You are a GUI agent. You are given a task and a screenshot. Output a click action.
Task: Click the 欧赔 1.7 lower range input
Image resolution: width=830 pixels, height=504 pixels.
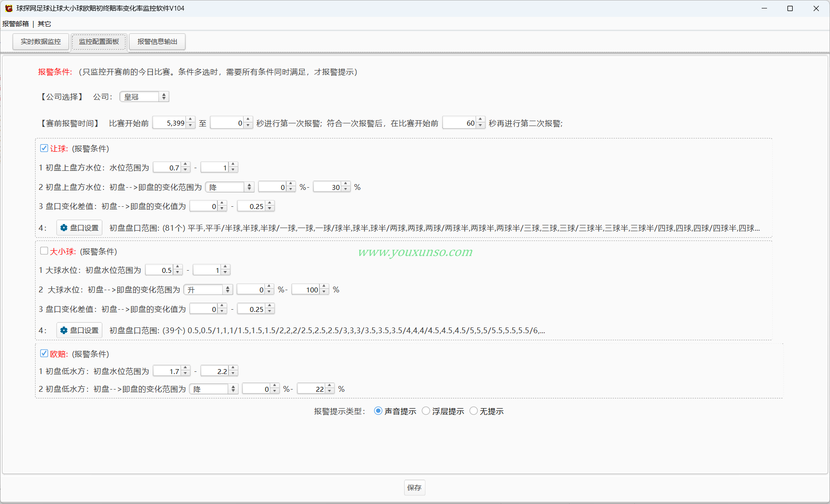(167, 371)
